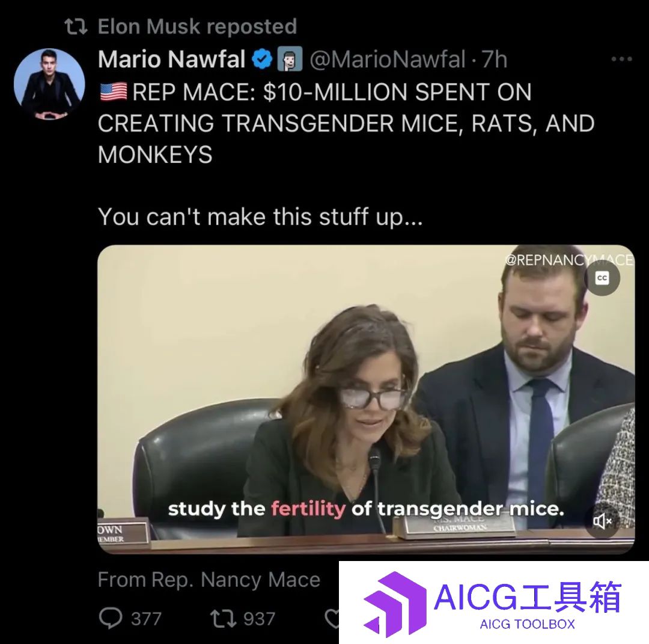The height and width of the screenshot is (644, 649).
Task: Open the @MarioNawfal handle link
Action: [388, 59]
